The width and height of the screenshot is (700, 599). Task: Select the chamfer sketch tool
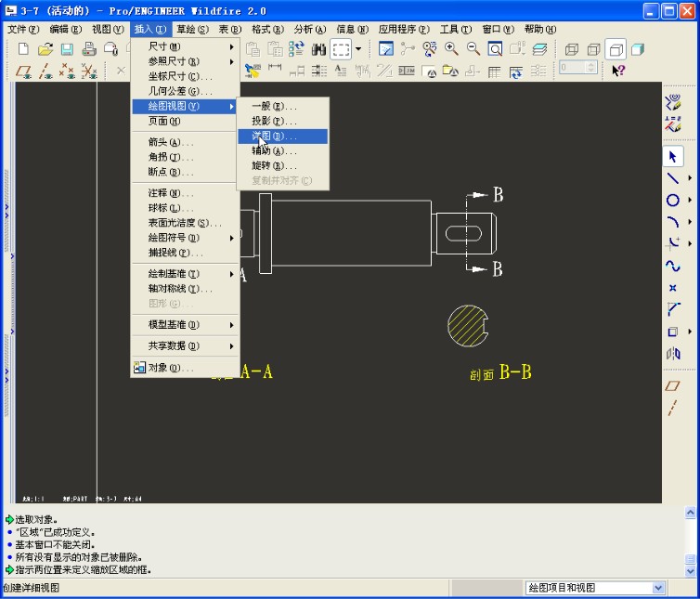pyautogui.click(x=673, y=309)
